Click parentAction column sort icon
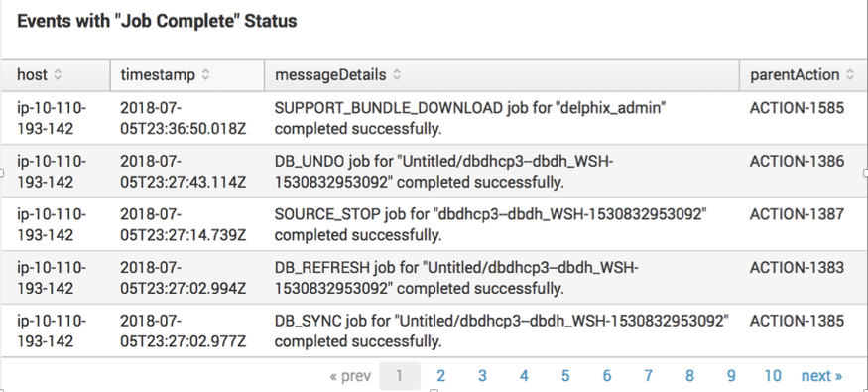The height and width of the screenshot is (392, 868). click(850, 74)
